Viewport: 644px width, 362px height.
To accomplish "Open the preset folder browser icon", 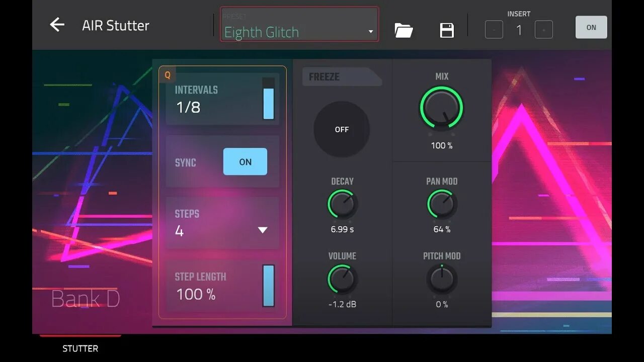I will coord(404,30).
